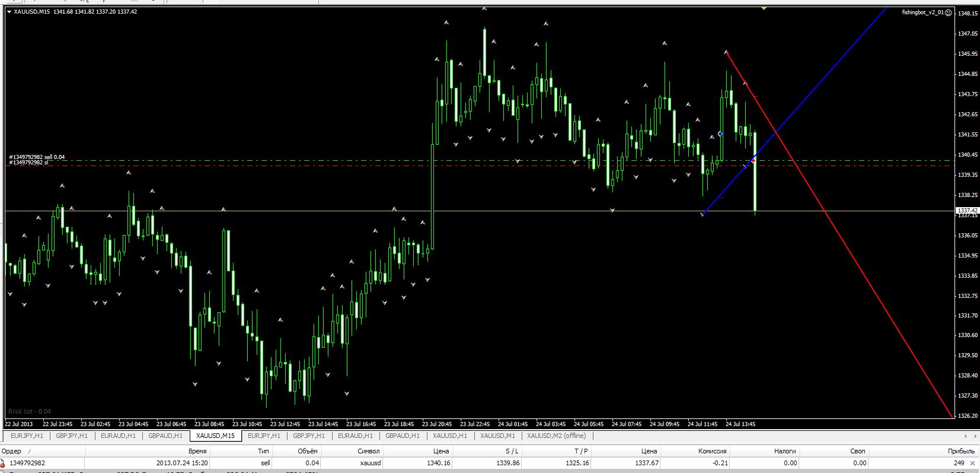Select the blue trendline anchor point handle
The height and width of the screenshot is (473, 980).
pyautogui.click(x=720, y=134)
